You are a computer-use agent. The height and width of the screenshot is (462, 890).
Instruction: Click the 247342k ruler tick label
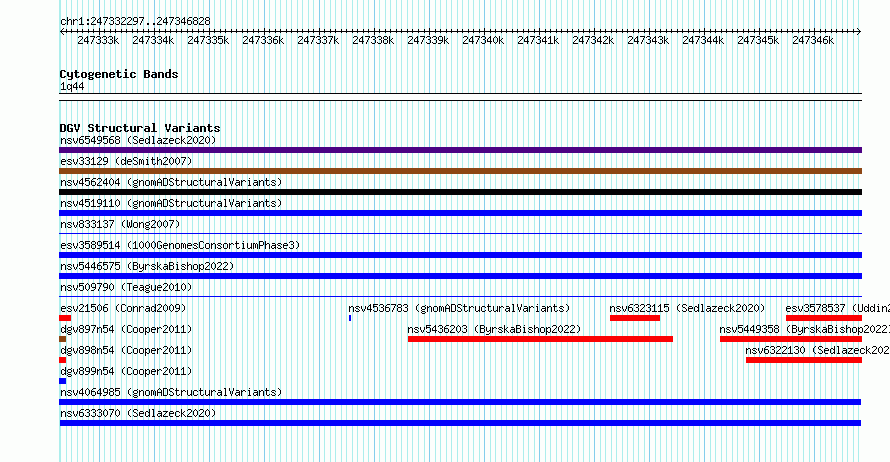pyautogui.click(x=593, y=40)
